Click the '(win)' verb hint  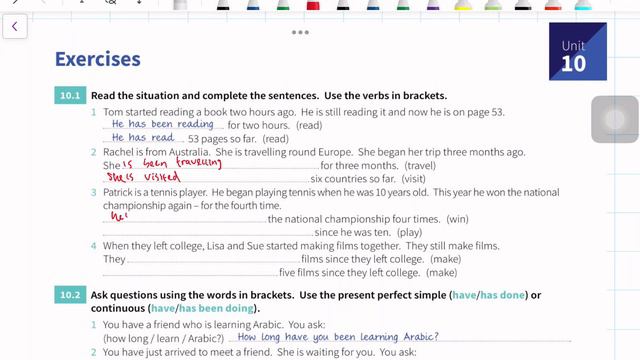(x=457, y=219)
